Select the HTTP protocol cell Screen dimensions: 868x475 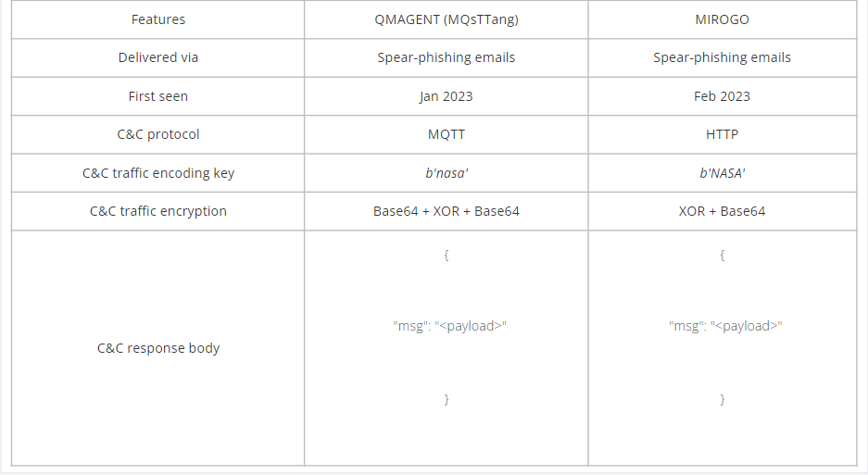click(722, 134)
